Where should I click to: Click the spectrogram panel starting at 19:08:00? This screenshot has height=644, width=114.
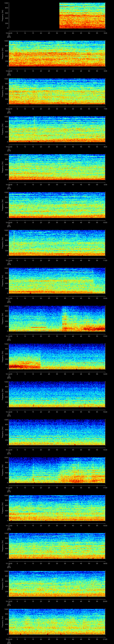click(57, 167)
